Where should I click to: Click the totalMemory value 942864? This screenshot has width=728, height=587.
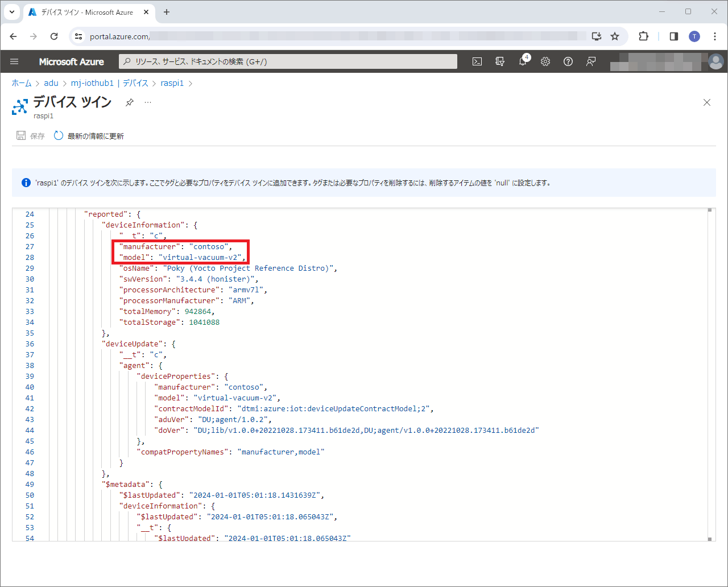coord(198,312)
